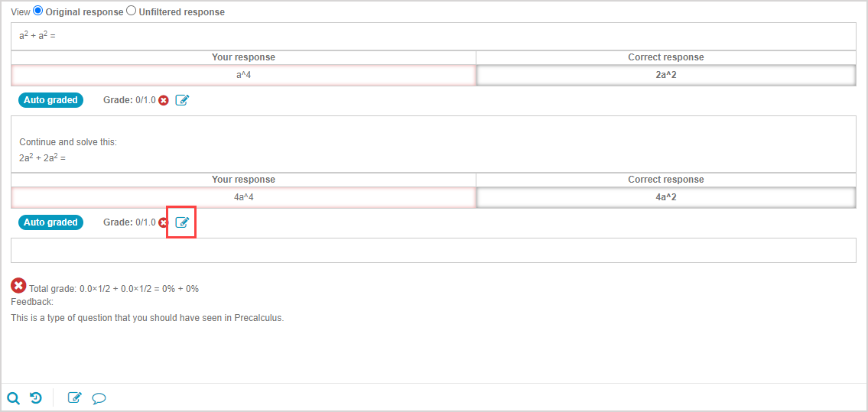The width and height of the screenshot is (868, 412).
Task: Edit the grade for the a² + a² question
Action: coord(182,100)
